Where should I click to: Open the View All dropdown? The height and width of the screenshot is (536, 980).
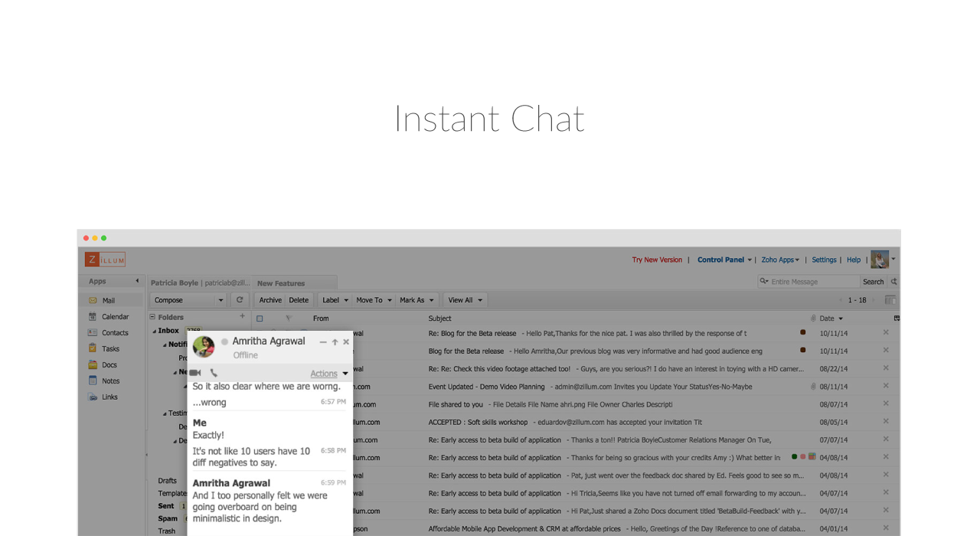click(x=465, y=300)
